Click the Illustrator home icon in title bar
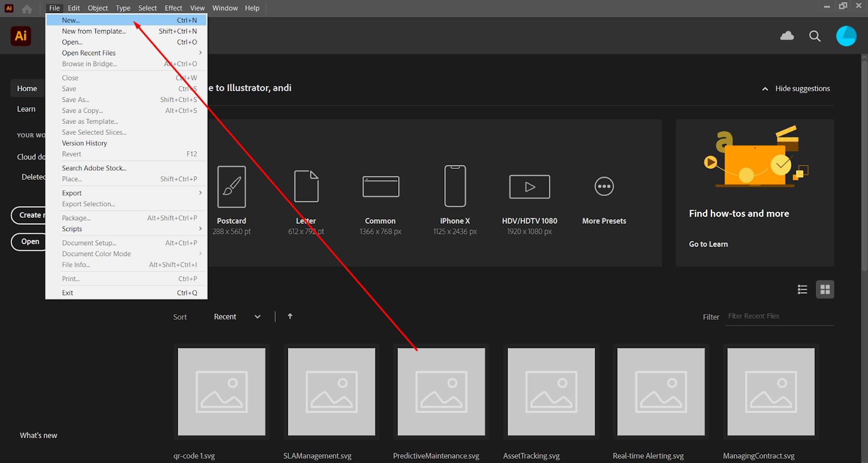Viewport: 868px width, 463px height. tap(27, 8)
